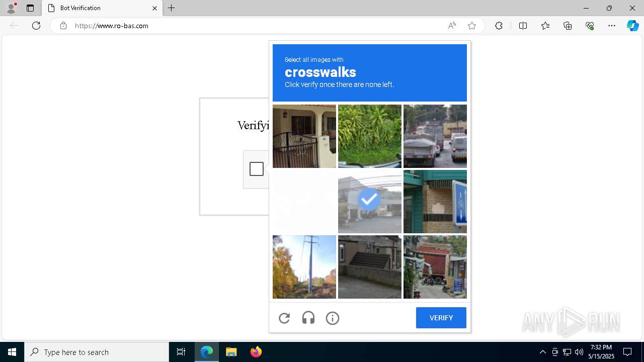Image resolution: width=644 pixels, height=362 pixels.
Task: Open captcha help info icon
Action: (x=333, y=318)
